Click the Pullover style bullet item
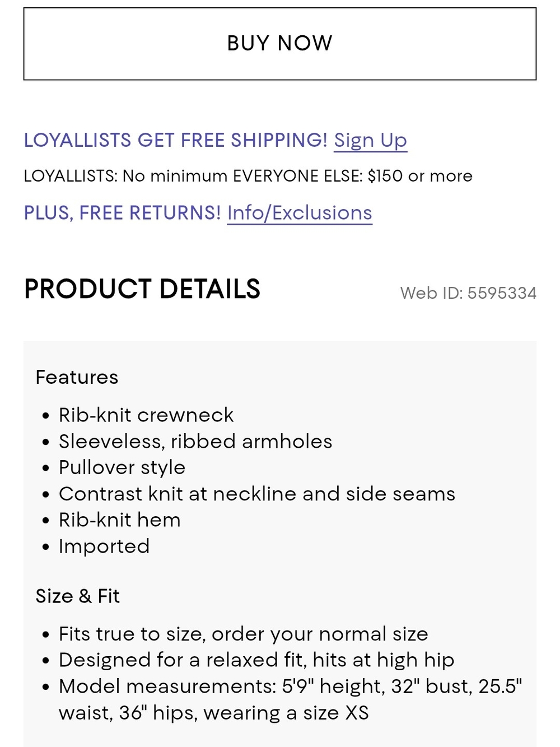The height and width of the screenshot is (747, 560). pyautogui.click(x=122, y=468)
